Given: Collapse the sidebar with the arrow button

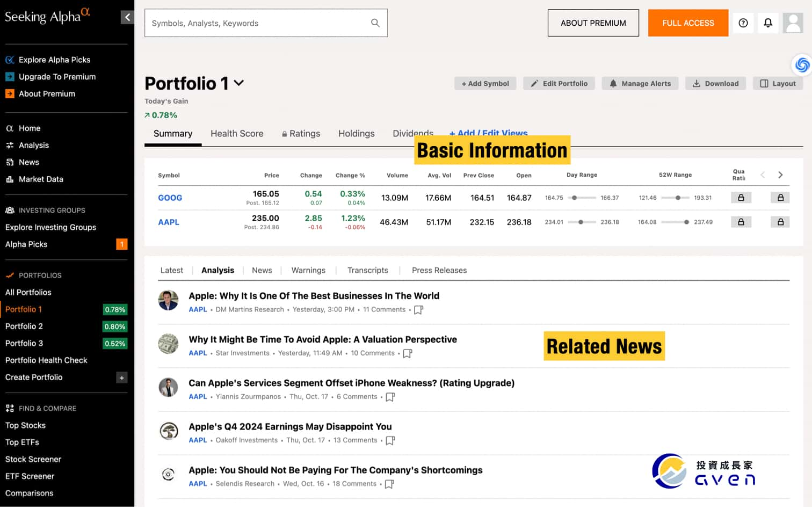Looking at the screenshot, I should pyautogui.click(x=127, y=17).
